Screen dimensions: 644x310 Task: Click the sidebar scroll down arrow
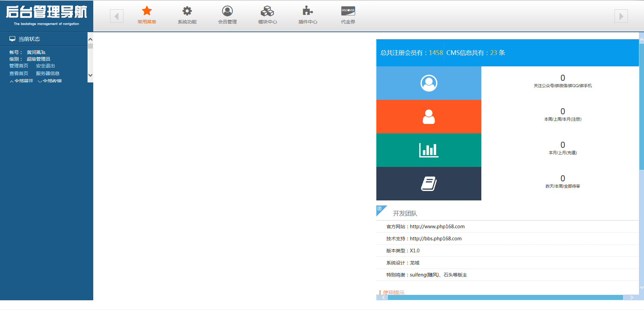[90, 75]
